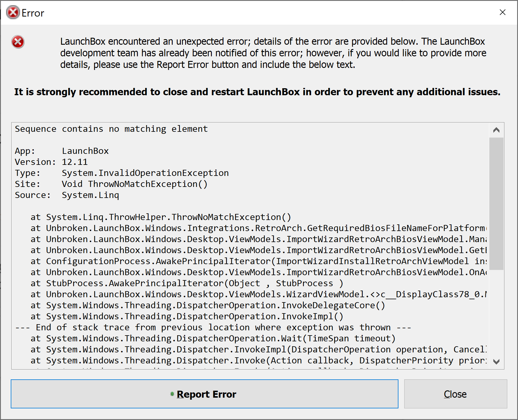Viewport: 518px width, 420px height.
Task: Click the 'Version: 12.11' line
Action: point(51,162)
